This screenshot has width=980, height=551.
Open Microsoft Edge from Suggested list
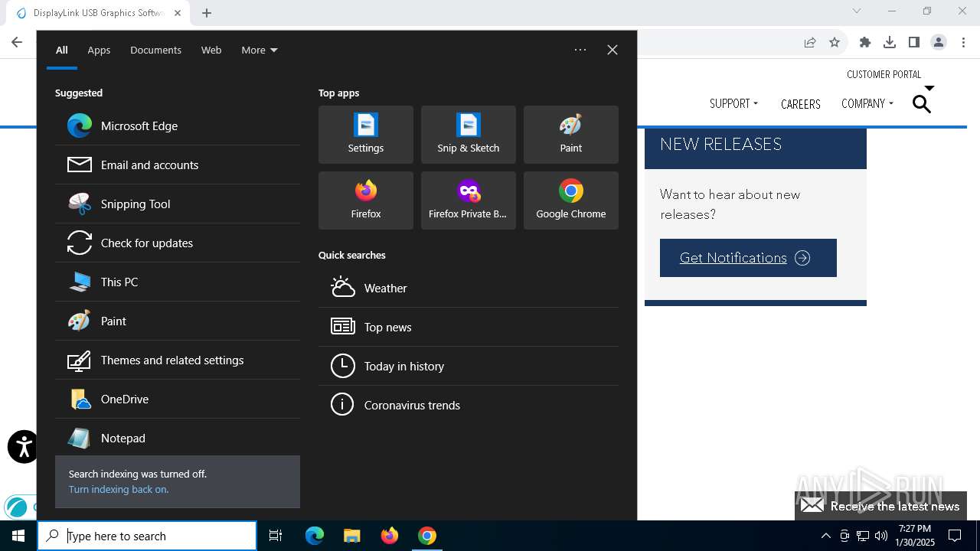click(178, 126)
